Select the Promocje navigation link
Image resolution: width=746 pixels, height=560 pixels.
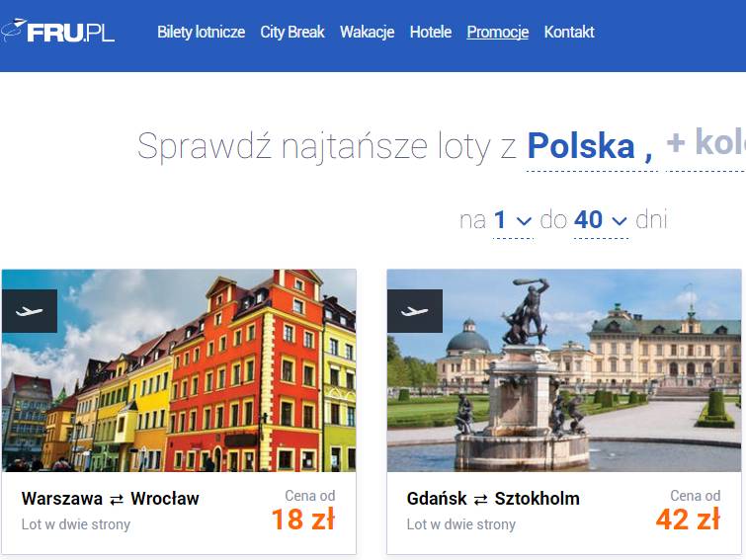point(498,32)
